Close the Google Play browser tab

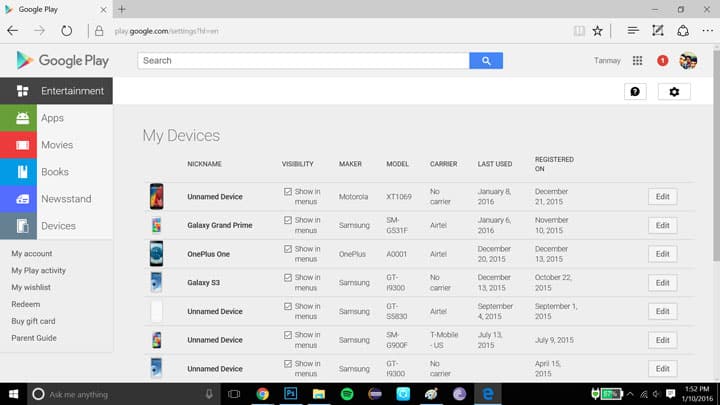point(103,9)
